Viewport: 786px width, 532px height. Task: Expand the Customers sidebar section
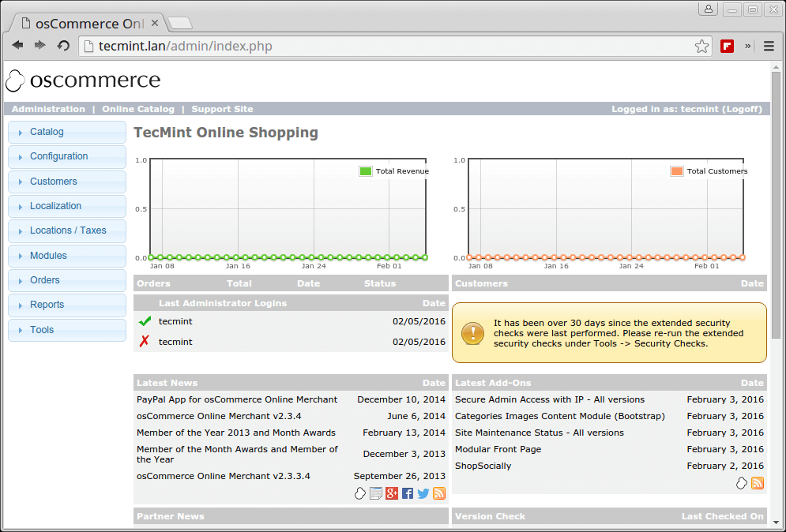point(67,182)
